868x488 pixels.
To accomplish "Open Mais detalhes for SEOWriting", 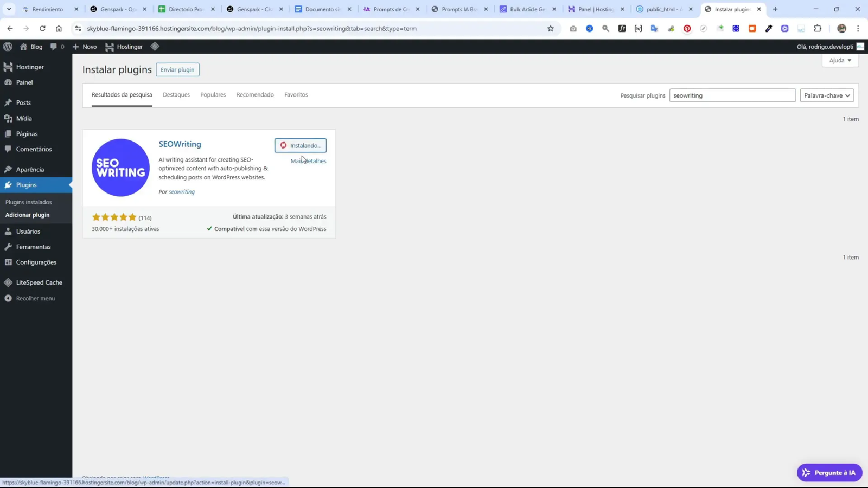I will tap(308, 160).
